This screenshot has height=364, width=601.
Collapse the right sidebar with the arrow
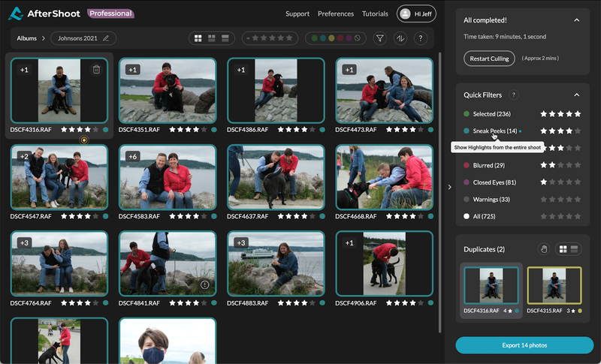tap(449, 187)
